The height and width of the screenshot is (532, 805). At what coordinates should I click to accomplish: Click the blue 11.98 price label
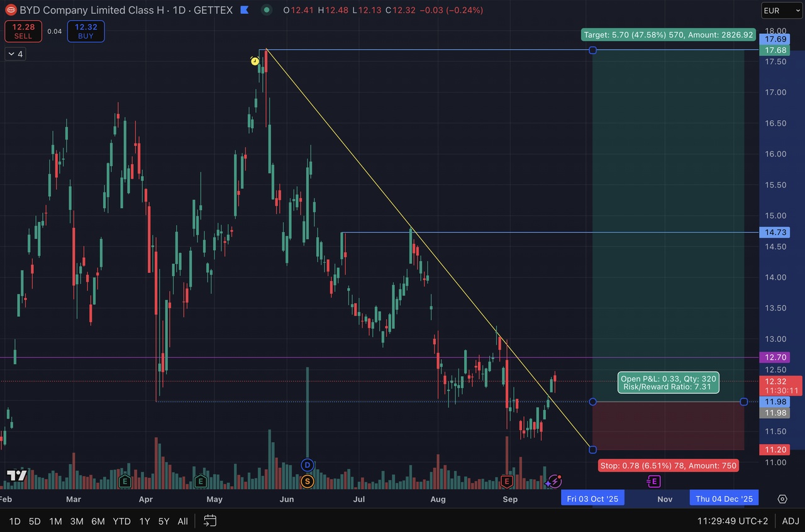pyautogui.click(x=774, y=401)
